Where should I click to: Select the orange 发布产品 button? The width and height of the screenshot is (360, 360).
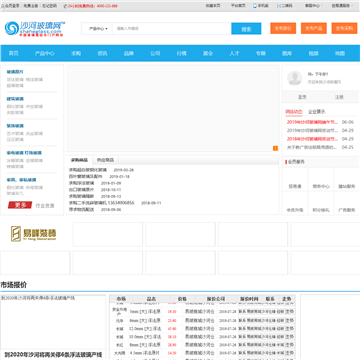[314, 28]
